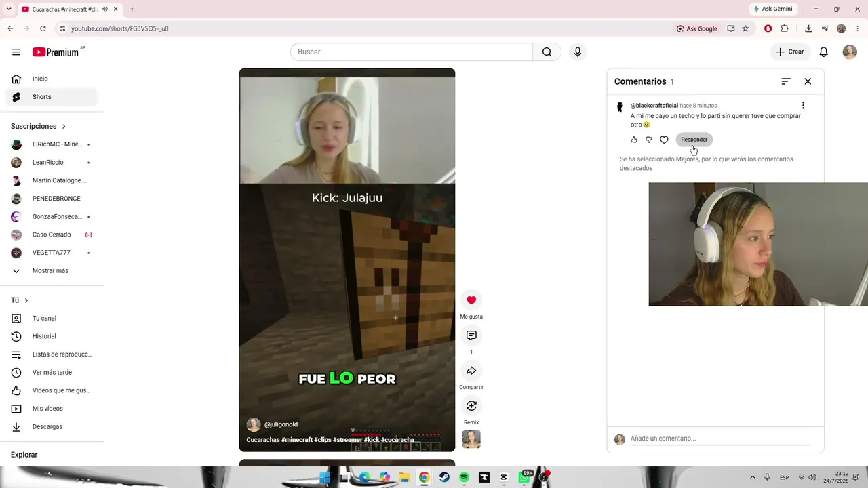Open sort options for comments

786,81
